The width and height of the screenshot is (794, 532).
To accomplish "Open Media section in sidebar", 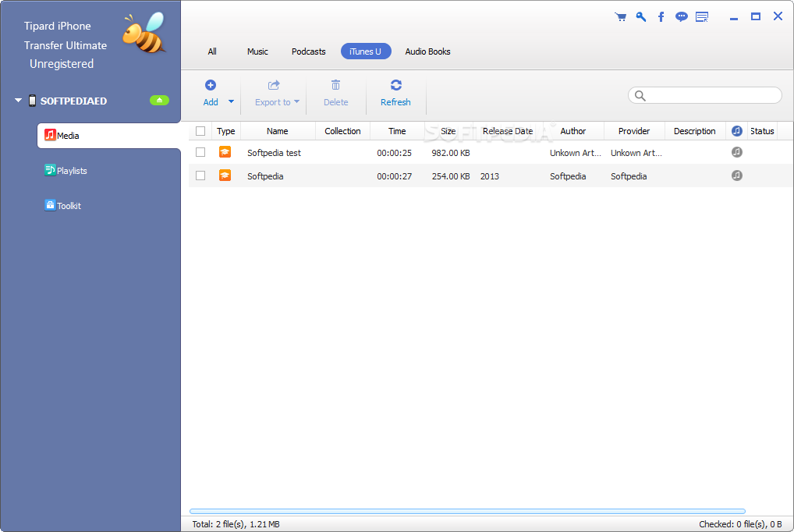I will click(x=109, y=135).
